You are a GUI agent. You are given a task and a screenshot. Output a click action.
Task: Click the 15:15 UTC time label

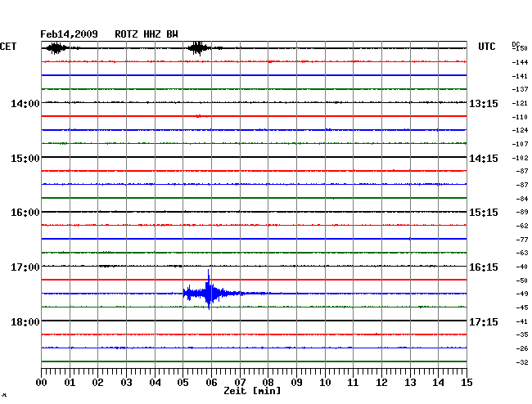click(x=484, y=213)
